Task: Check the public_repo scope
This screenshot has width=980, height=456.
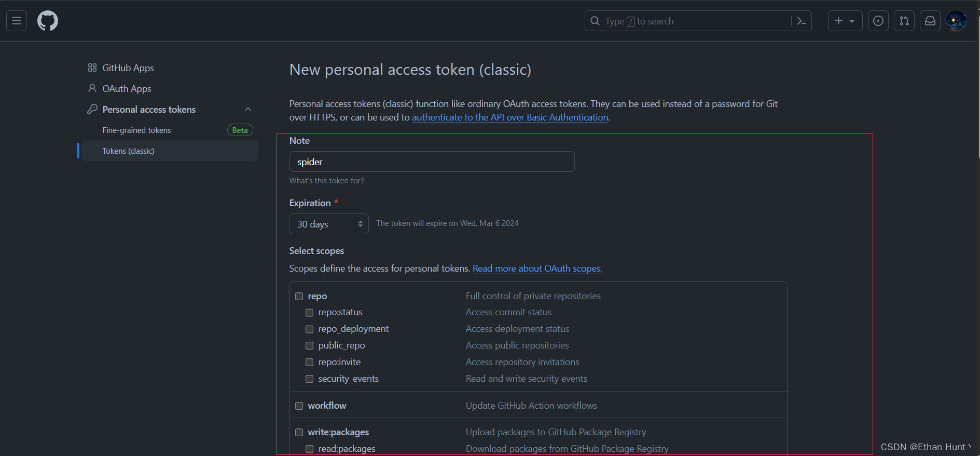Action: tap(310, 346)
